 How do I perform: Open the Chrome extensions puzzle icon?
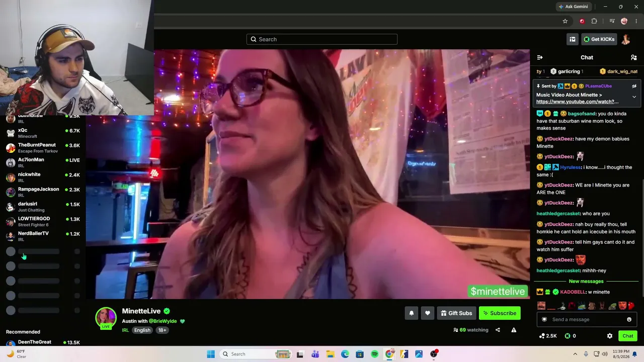coord(594,21)
